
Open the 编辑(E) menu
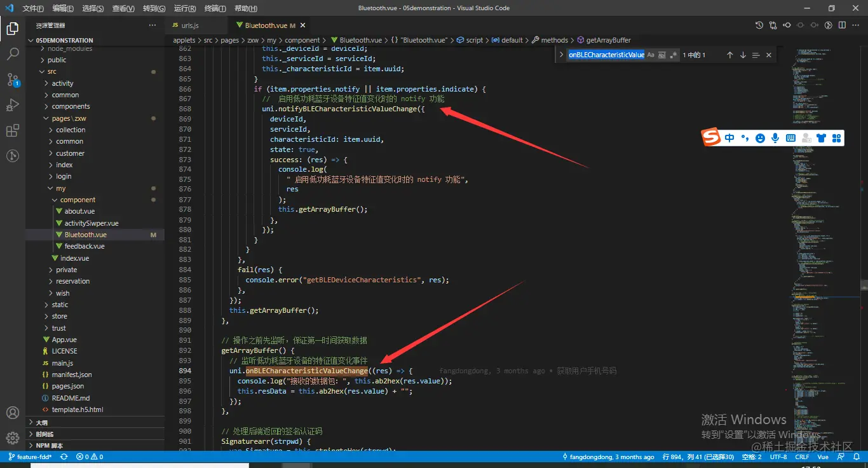tap(64, 8)
